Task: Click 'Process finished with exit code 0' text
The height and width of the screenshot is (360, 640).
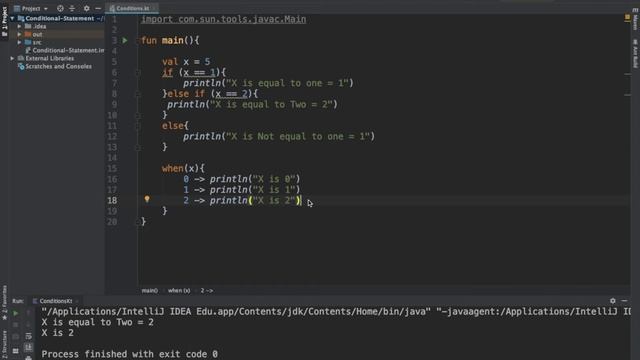Action: [129, 354]
